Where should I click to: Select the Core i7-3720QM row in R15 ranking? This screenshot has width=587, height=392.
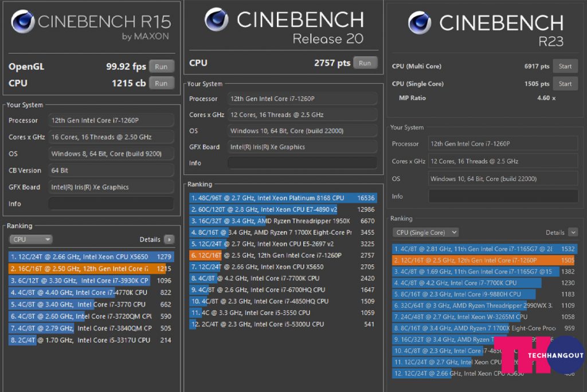[91, 316]
